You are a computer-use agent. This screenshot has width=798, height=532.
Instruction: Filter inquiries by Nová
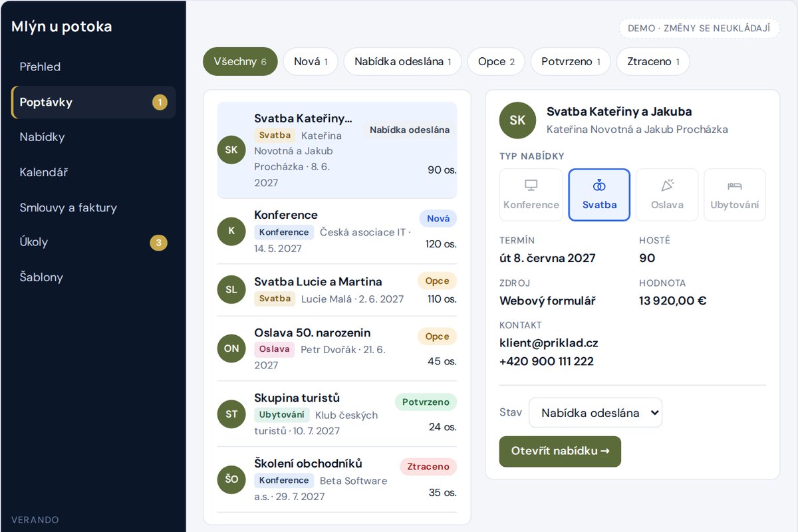[x=311, y=62]
